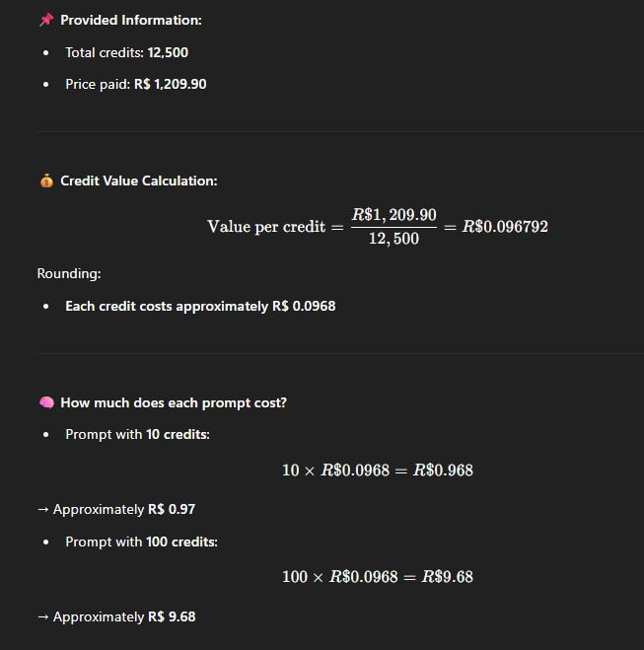Click the Approximately R$ 0.97 line
The width and height of the screenshot is (644, 650).
[x=116, y=509]
